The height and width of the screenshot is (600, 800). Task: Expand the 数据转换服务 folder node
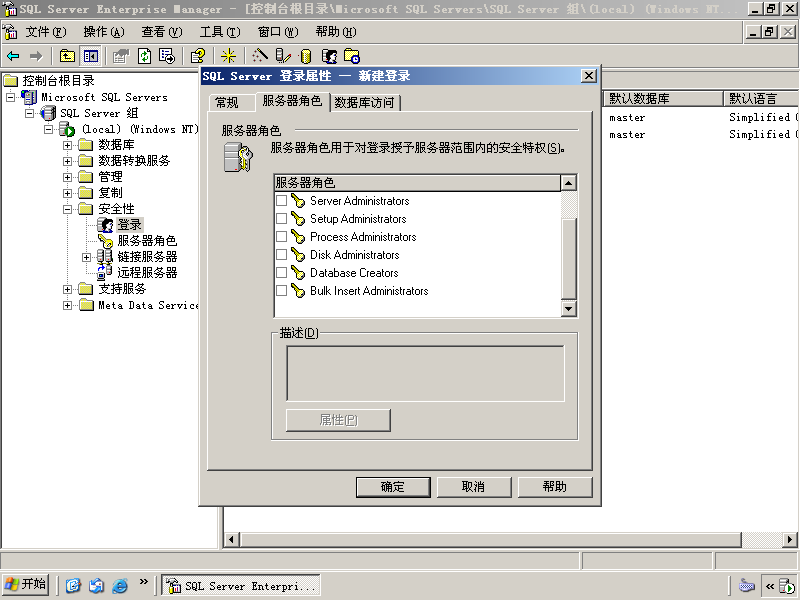(x=67, y=161)
